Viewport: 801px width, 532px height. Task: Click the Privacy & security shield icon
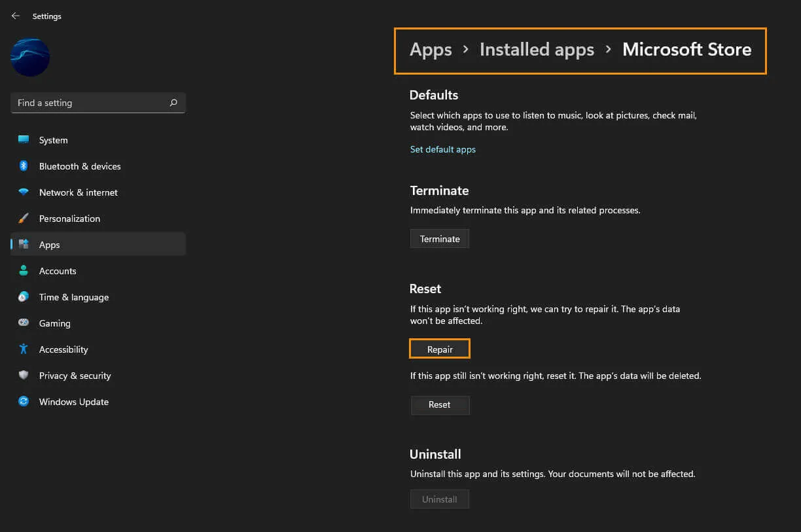(x=24, y=376)
